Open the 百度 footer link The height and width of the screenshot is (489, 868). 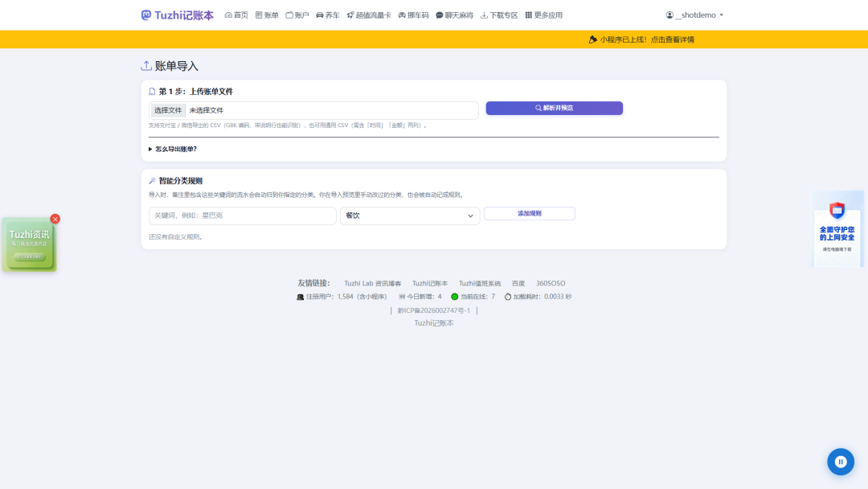pyautogui.click(x=518, y=284)
